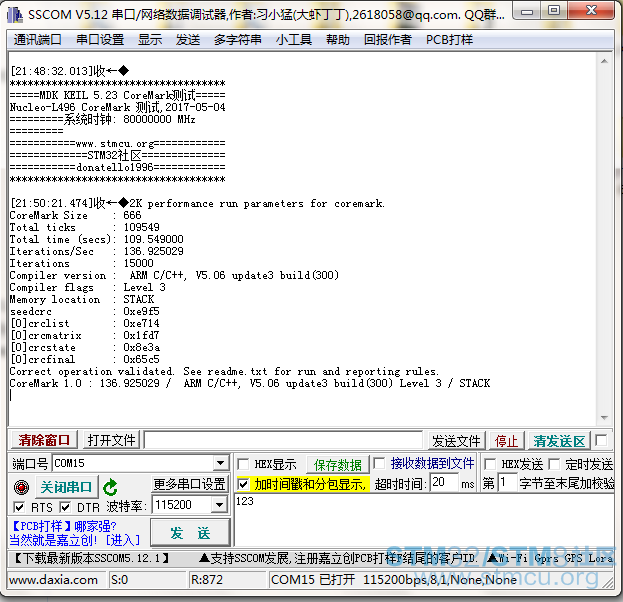Click the red record indicator icon
This screenshot has width=623, height=602.
[x=21, y=487]
